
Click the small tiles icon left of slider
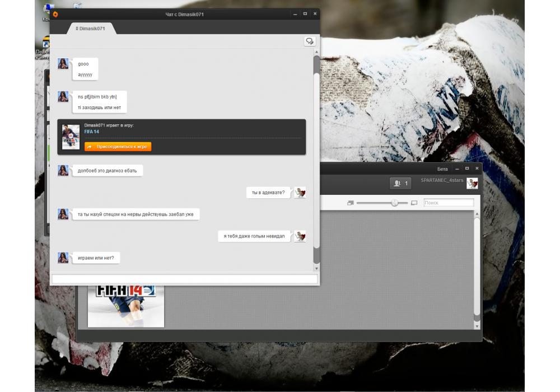[350, 203]
